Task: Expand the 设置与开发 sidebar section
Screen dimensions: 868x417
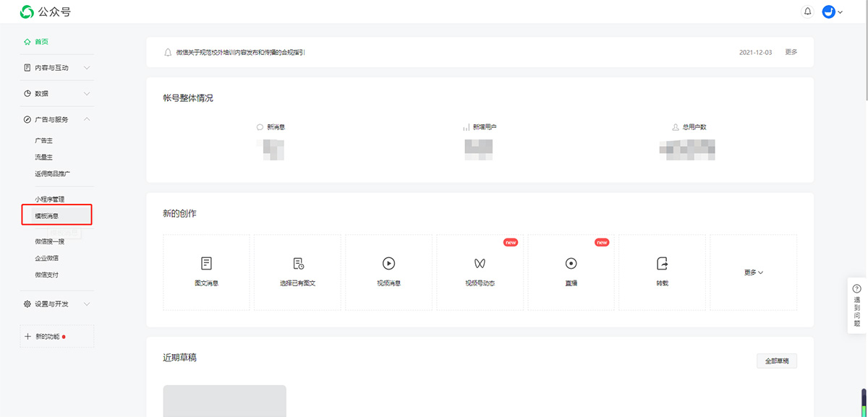Action: (x=56, y=304)
